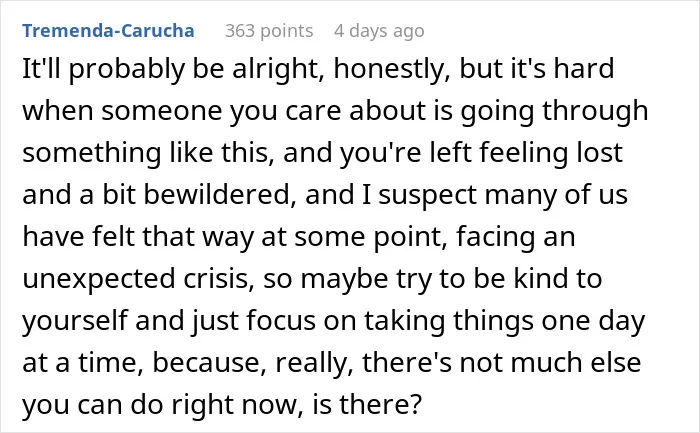Click the phrase not much else
This screenshot has width=700, height=433.
tap(550, 362)
